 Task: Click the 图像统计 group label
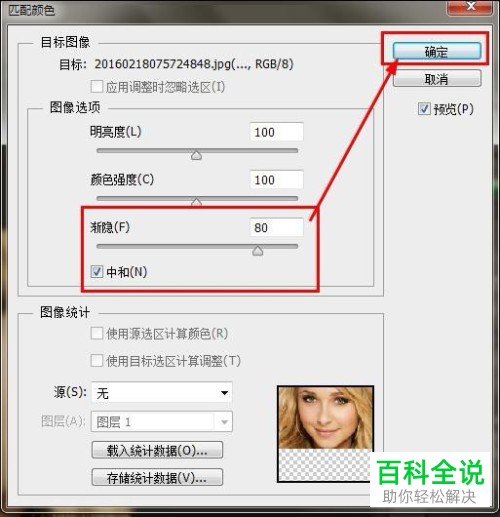65,312
